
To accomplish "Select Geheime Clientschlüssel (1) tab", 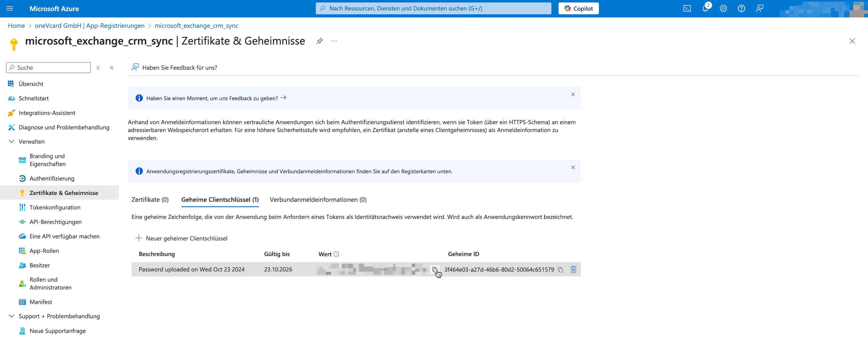I will click(220, 200).
